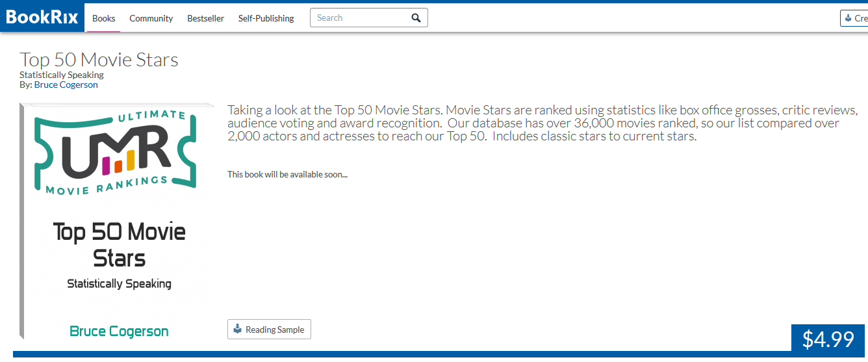Open the Bestseller page

tap(205, 18)
